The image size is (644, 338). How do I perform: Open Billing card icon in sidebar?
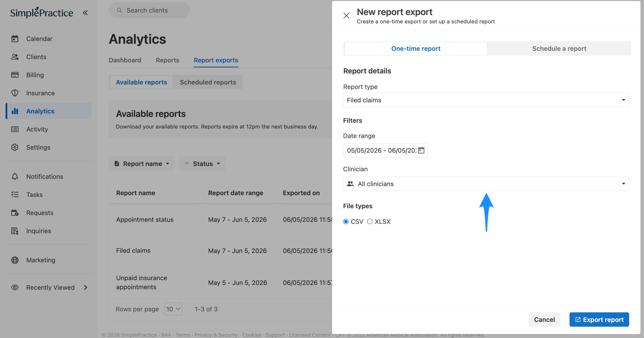pos(15,75)
